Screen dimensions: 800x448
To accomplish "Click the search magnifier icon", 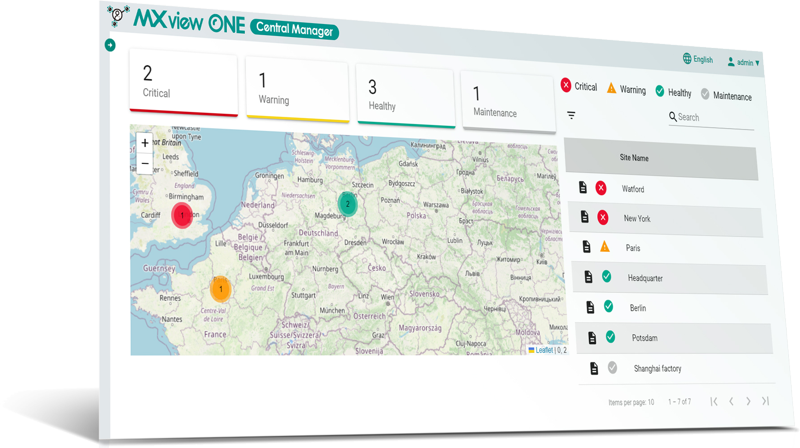I will (x=672, y=116).
